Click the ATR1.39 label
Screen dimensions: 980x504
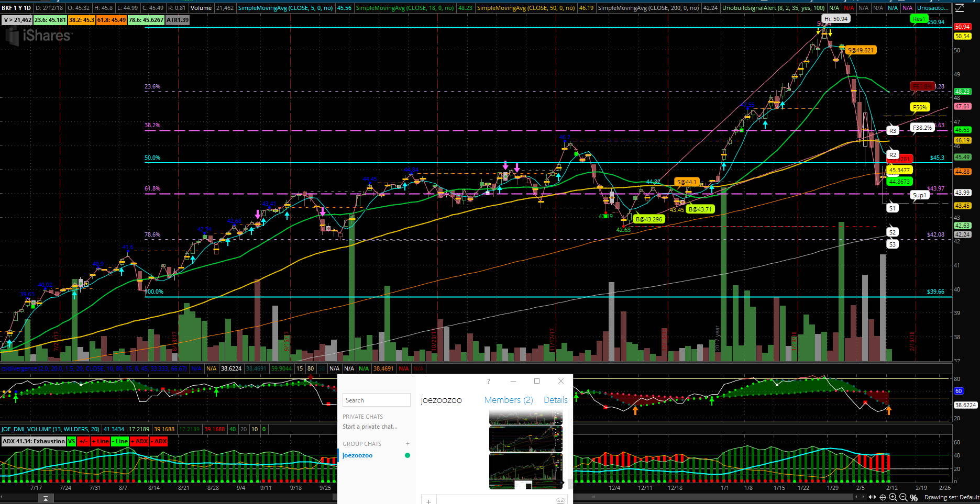[x=178, y=20]
